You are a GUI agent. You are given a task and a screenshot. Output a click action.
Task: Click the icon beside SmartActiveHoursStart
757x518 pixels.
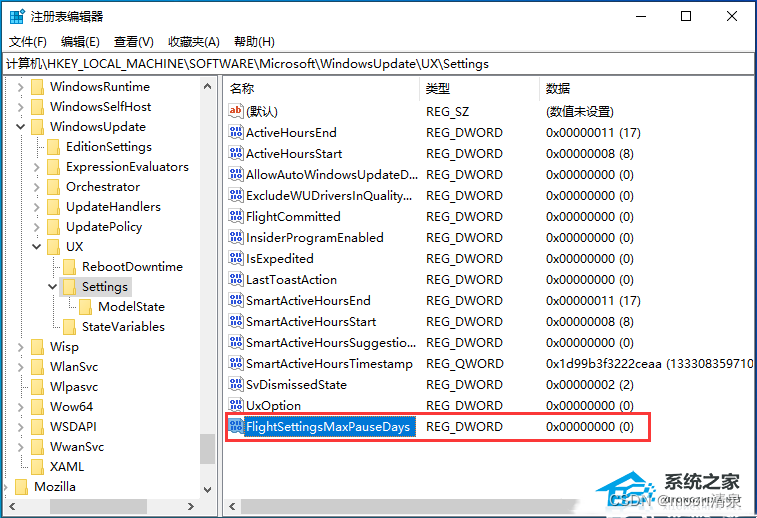[x=236, y=322]
